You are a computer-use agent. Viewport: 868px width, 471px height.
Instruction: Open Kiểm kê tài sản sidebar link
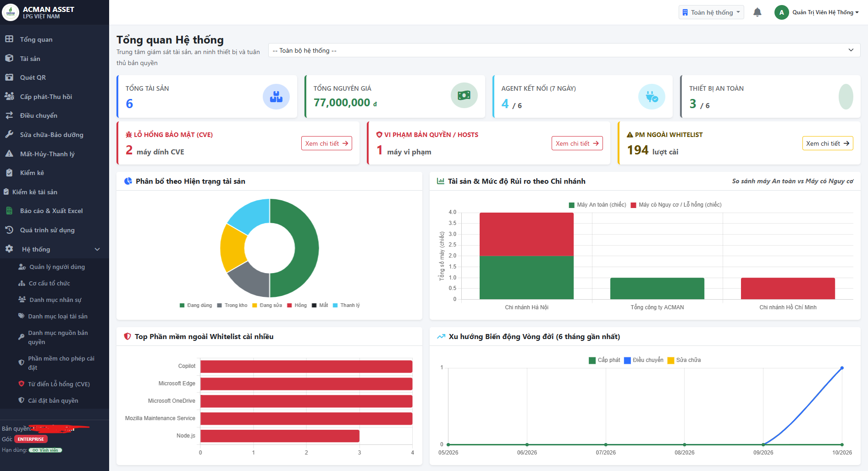click(x=55, y=192)
